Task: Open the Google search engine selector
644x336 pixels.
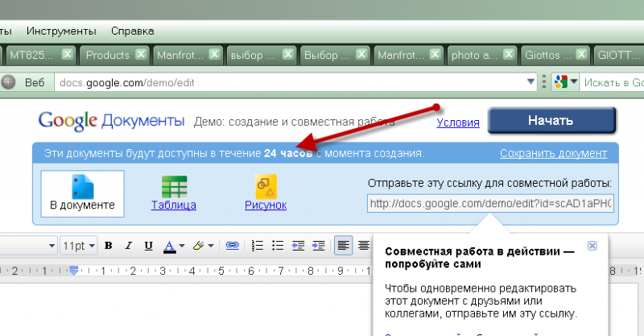Action: tap(565, 82)
